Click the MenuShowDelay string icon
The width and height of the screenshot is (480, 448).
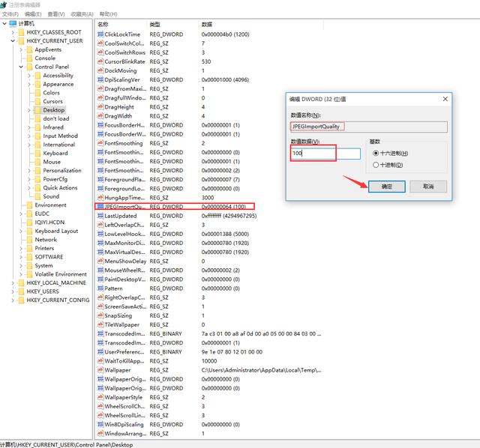click(x=100, y=261)
